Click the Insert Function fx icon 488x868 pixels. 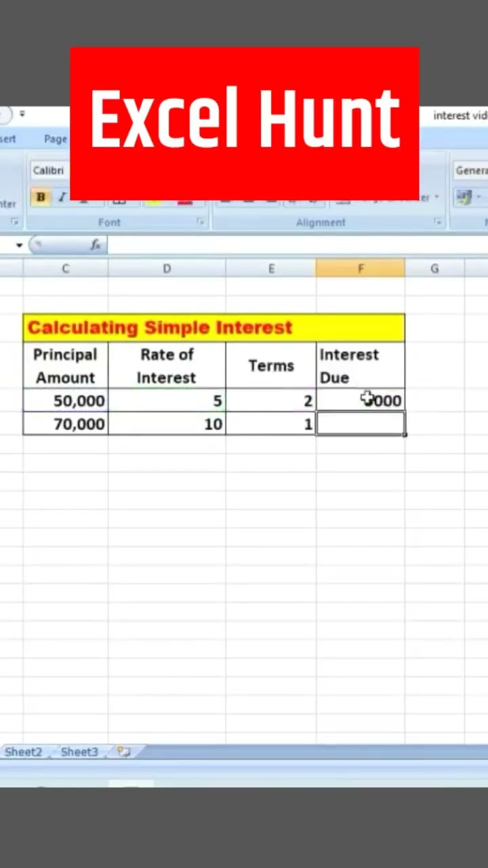pos(96,245)
